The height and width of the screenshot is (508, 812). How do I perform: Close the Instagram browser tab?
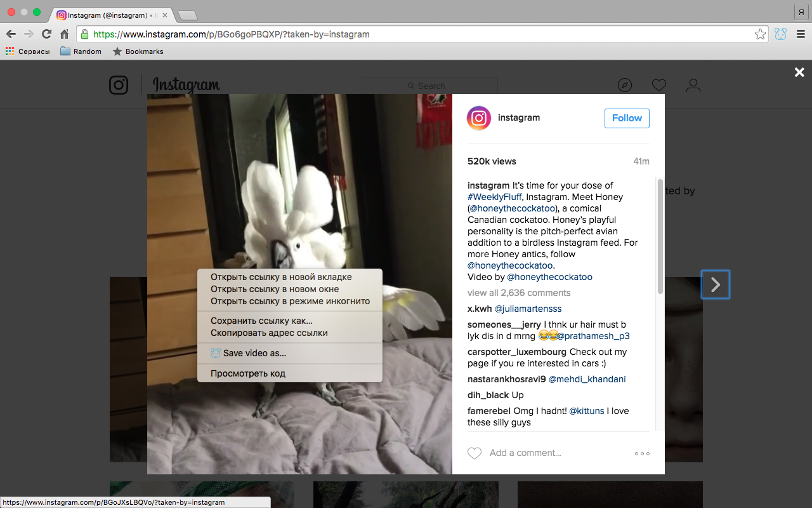[x=165, y=15]
